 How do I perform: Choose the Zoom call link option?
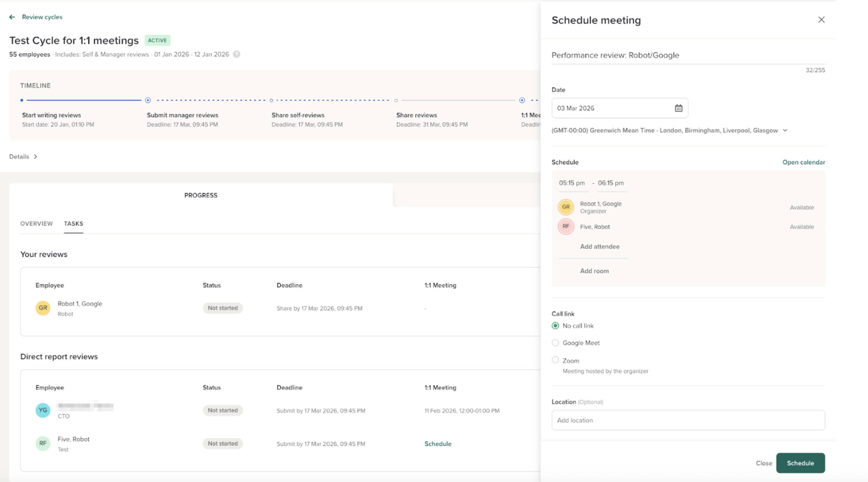[x=555, y=360]
